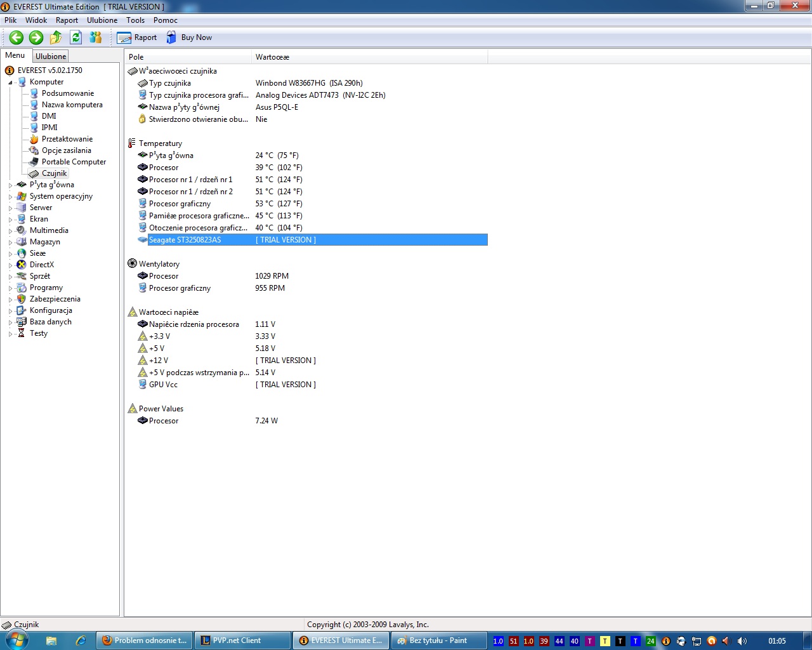Open the Windows Start menu orb
Screen dimensions: 812x650
coord(17,640)
